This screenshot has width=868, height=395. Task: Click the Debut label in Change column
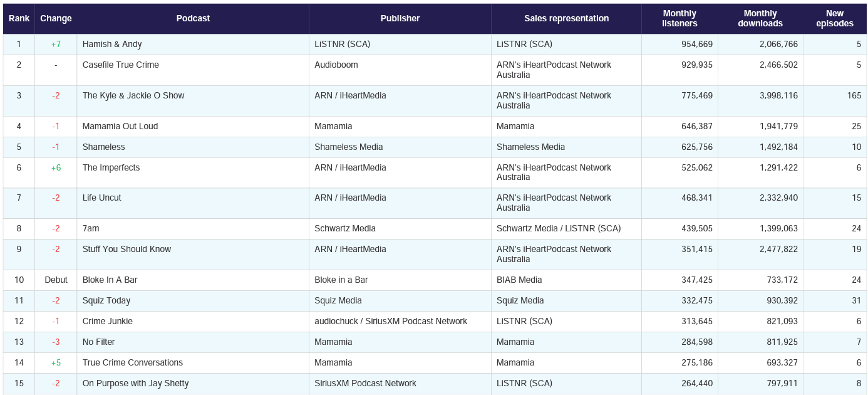[x=56, y=280]
